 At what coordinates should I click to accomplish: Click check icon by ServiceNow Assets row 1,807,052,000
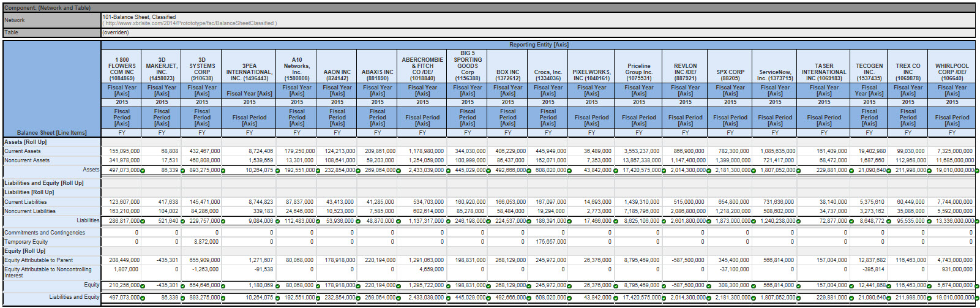coord(799,171)
